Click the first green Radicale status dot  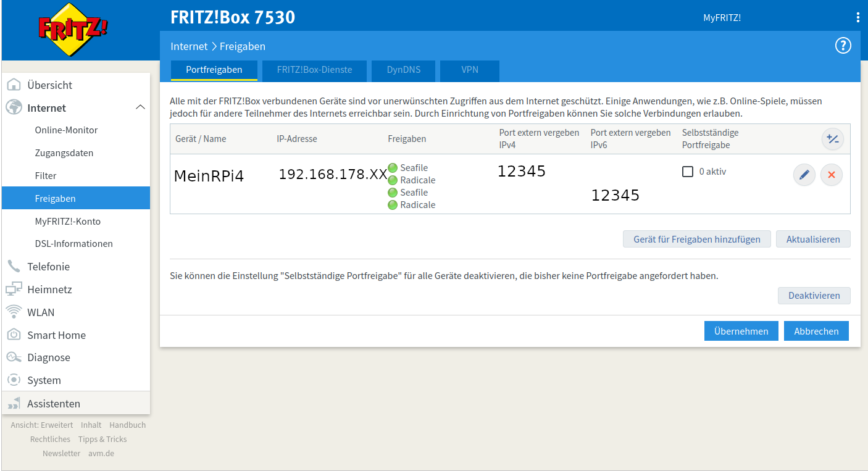pos(393,180)
